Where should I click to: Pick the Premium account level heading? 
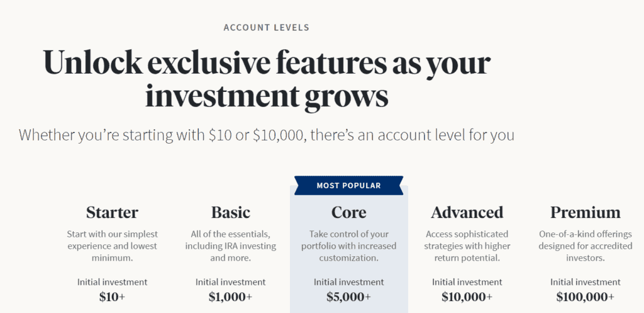click(585, 212)
